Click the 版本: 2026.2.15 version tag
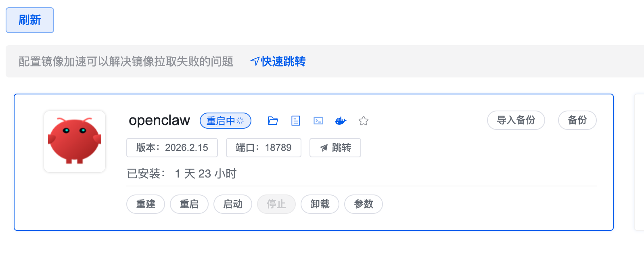The height and width of the screenshot is (280, 644). click(x=172, y=148)
